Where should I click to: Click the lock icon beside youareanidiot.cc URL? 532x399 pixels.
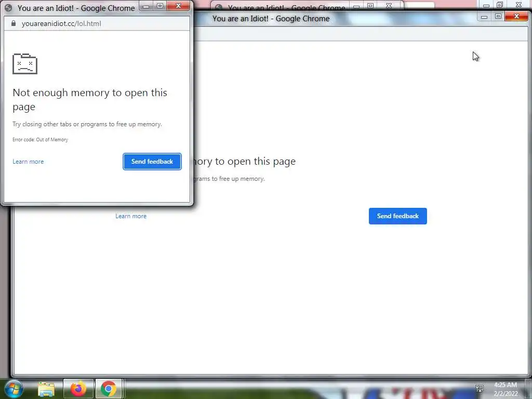pos(14,23)
